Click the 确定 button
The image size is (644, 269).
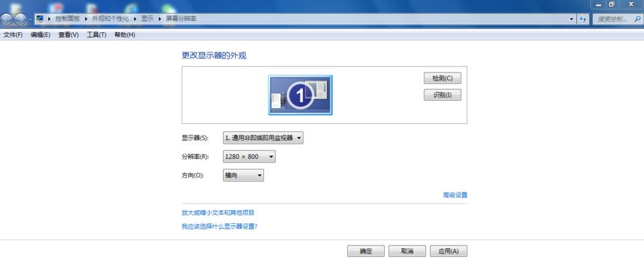coord(365,251)
